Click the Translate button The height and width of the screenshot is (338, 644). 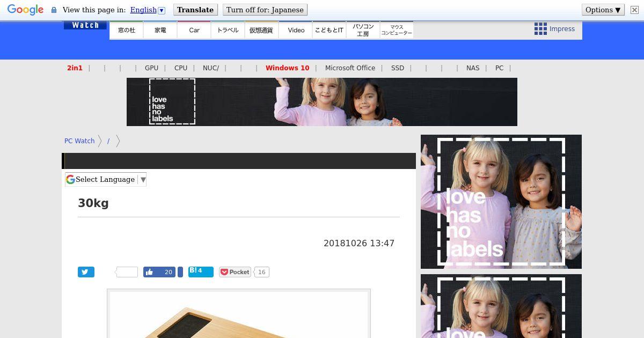pyautogui.click(x=195, y=10)
